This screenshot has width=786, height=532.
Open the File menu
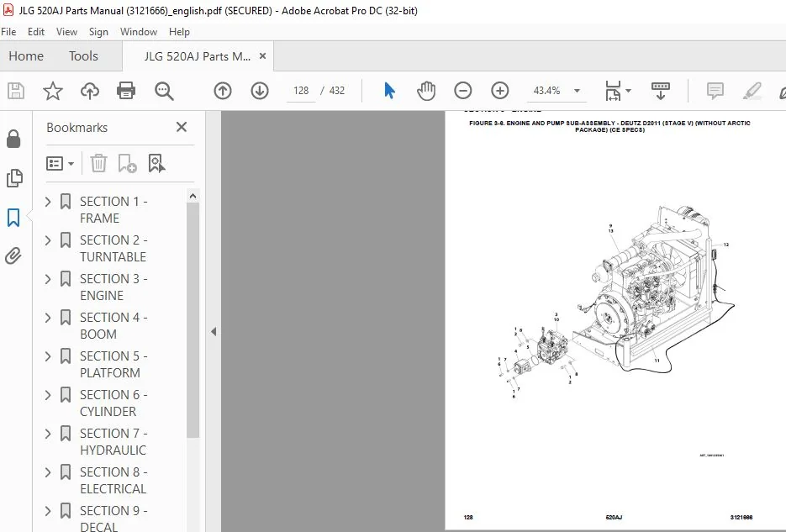coord(8,32)
